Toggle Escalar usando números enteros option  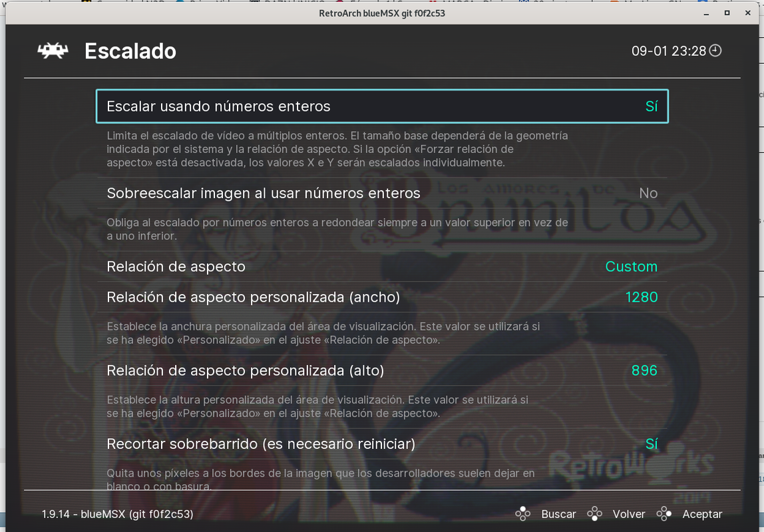382,106
